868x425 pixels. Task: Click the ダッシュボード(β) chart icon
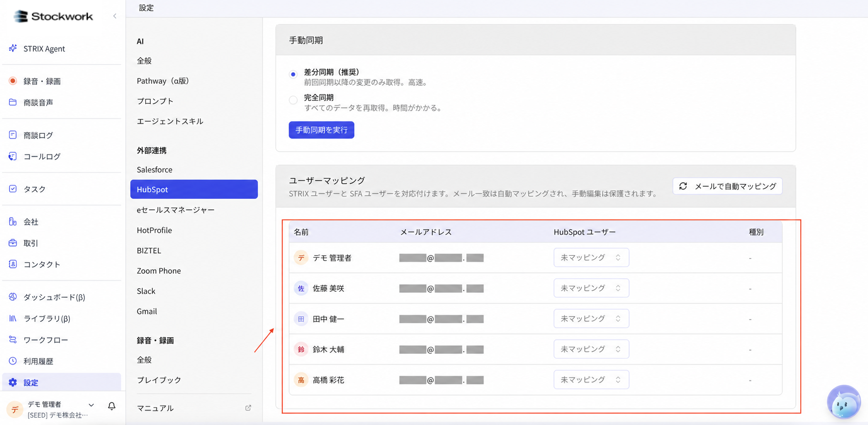click(13, 297)
